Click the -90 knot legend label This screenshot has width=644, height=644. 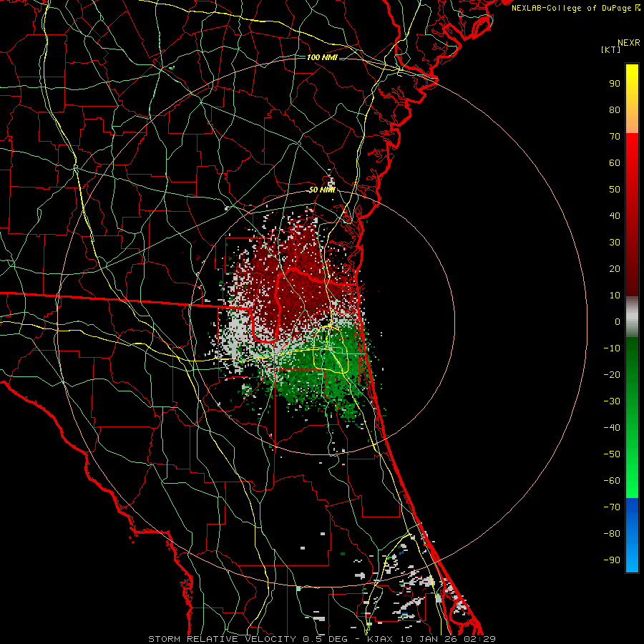click(x=612, y=560)
